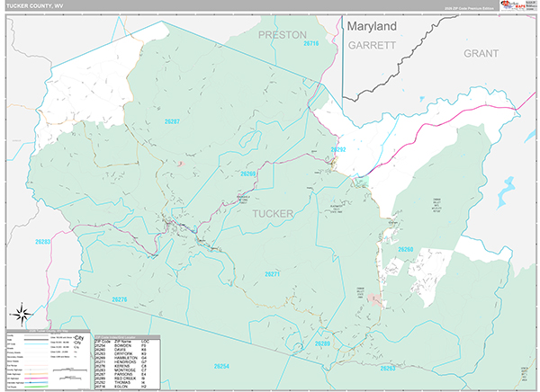Click the 26289 ZIP label on the map
540x392 pixels.
pos(322,343)
